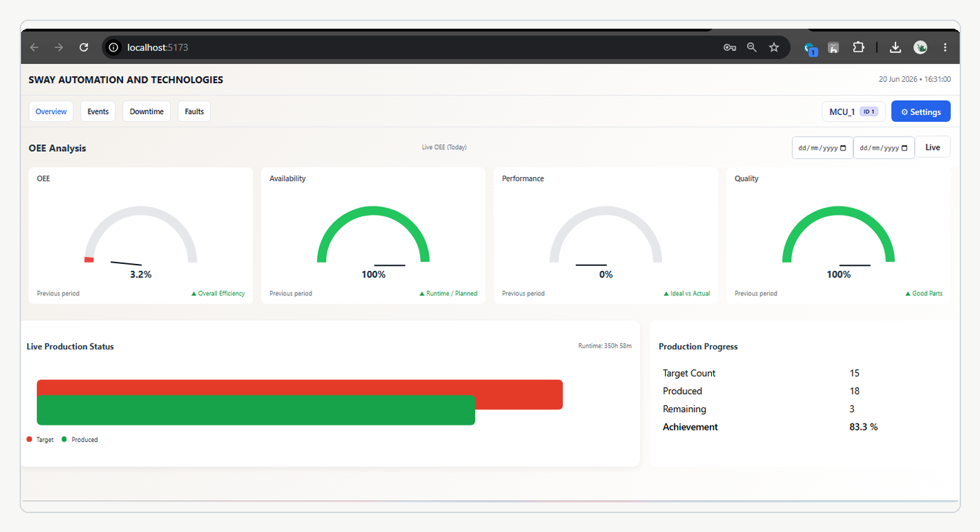Click the Live Production Status heading
This screenshot has height=532, width=980.
coord(70,346)
